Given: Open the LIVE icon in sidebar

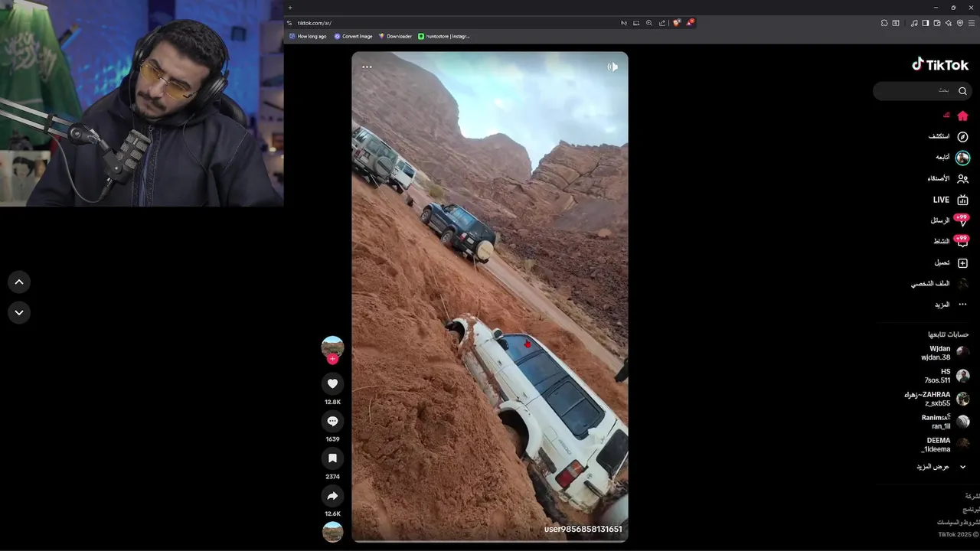Looking at the screenshot, I should coord(962,200).
